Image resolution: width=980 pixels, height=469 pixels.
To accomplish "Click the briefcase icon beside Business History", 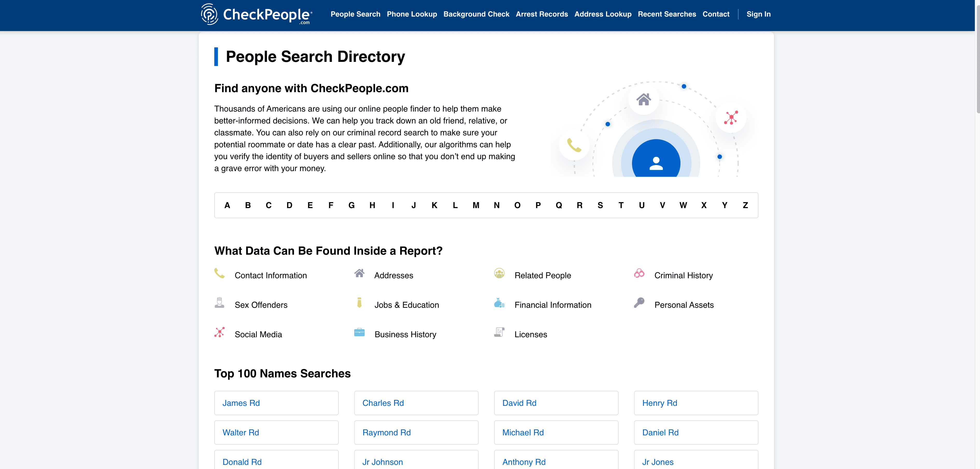I will coord(359,332).
